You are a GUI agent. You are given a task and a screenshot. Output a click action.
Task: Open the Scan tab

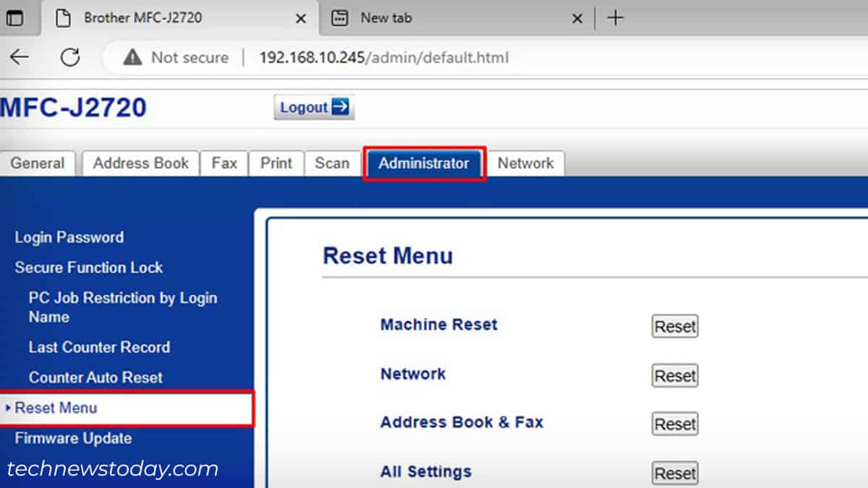point(332,163)
